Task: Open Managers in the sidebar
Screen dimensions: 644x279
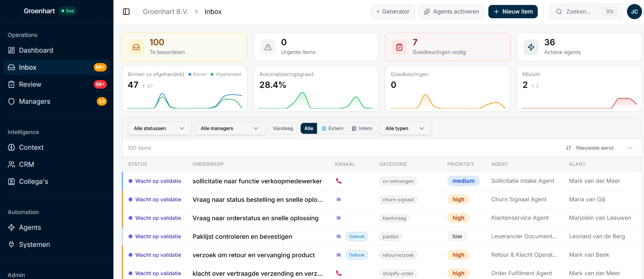Action: tap(57, 101)
